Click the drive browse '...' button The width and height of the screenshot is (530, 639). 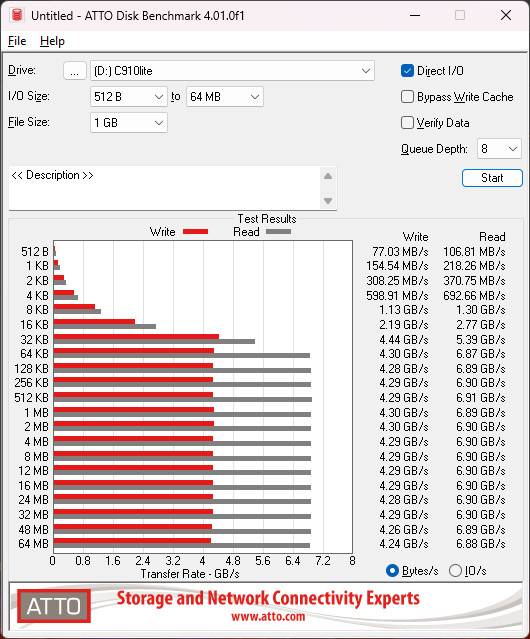[75, 71]
